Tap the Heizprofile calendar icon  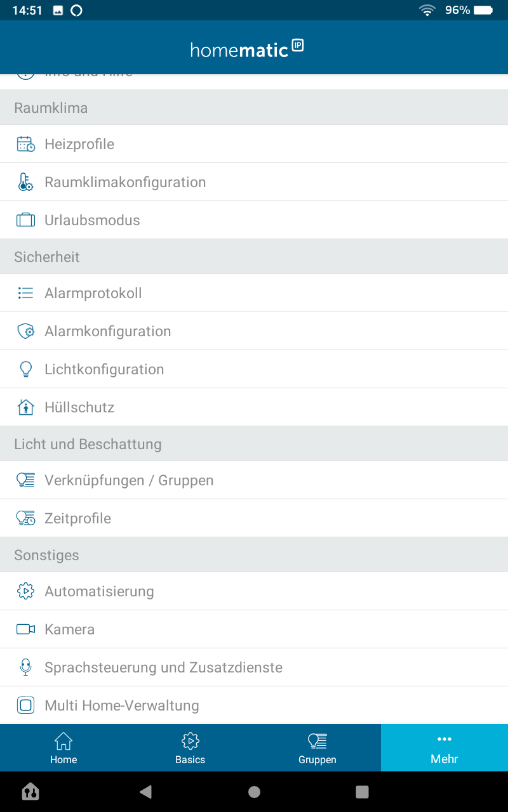tap(25, 144)
